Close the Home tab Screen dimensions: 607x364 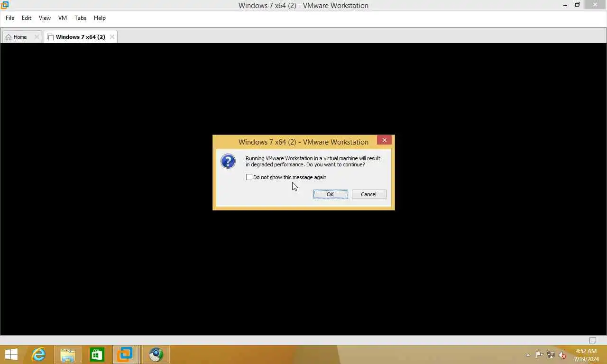[37, 37]
